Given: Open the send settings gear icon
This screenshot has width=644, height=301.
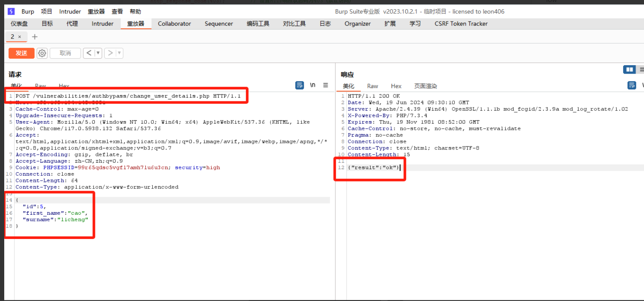Looking at the screenshot, I should [42, 53].
